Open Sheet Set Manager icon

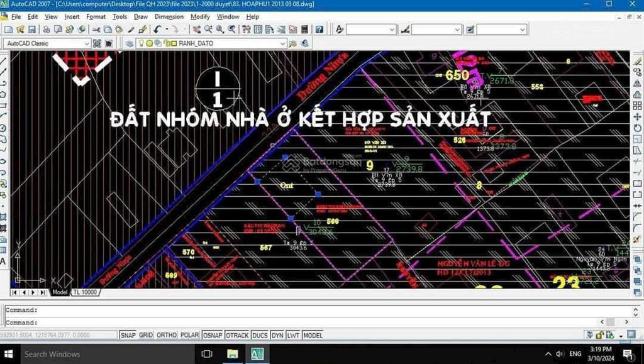(x=281, y=30)
